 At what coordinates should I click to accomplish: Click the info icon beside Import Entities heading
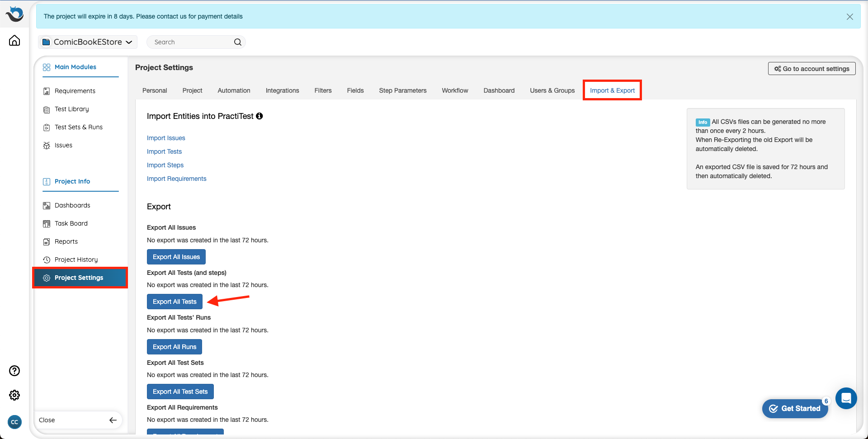pyautogui.click(x=259, y=116)
